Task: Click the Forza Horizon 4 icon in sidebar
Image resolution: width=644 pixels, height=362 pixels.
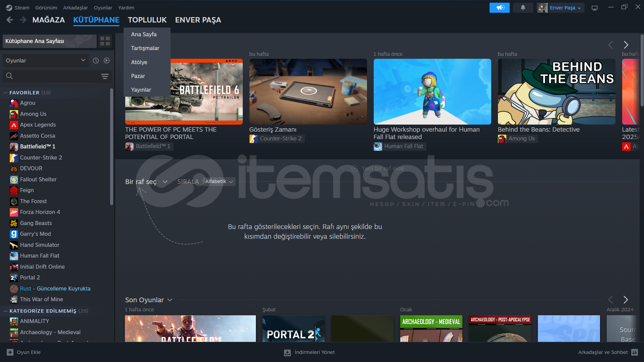Action: pyautogui.click(x=14, y=212)
